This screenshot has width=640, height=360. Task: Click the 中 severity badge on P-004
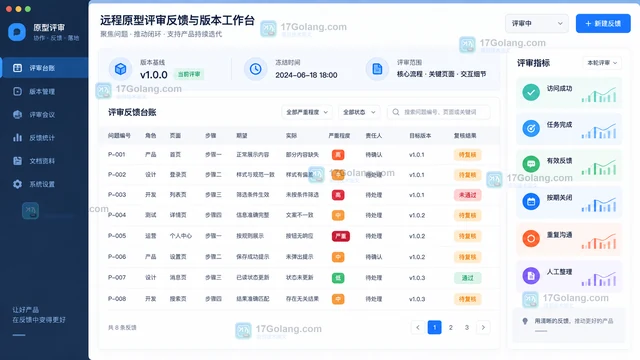[x=338, y=215]
